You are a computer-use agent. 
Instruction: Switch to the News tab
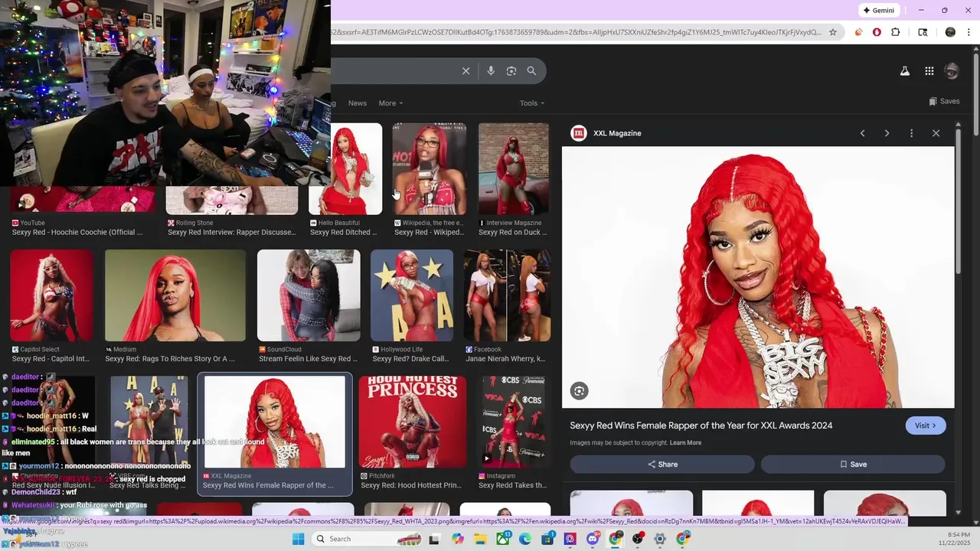[358, 103]
